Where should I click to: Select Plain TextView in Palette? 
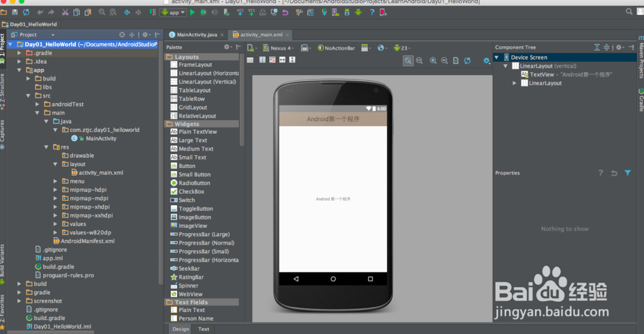point(198,132)
